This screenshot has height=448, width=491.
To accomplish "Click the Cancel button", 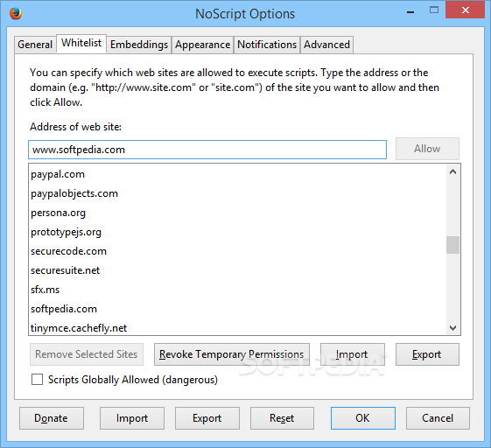I will click(x=438, y=418).
